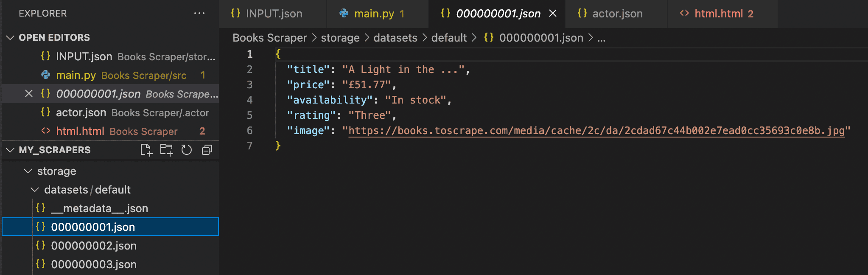This screenshot has height=275, width=868.
Task: Collapse the datasets/default folder
Action: [35, 190]
